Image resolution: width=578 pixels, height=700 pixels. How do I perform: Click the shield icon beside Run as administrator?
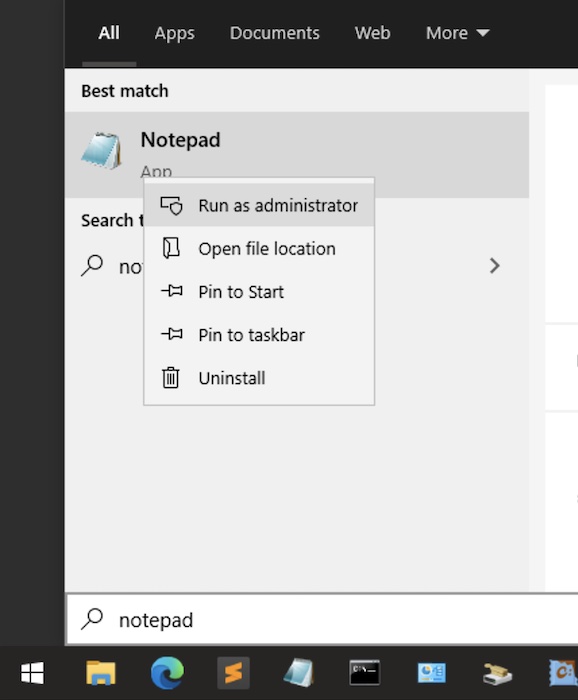click(x=171, y=206)
